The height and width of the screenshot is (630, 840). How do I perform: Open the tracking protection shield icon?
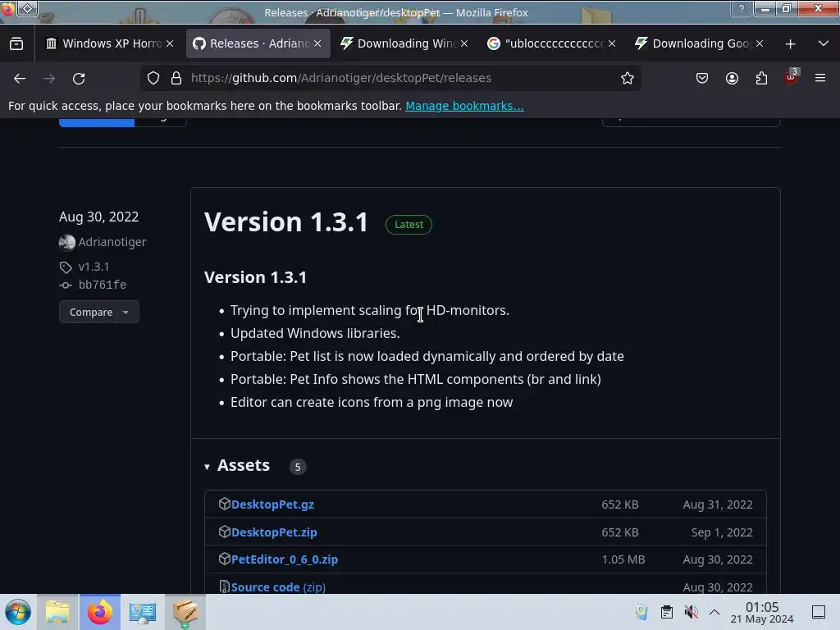[153, 78]
